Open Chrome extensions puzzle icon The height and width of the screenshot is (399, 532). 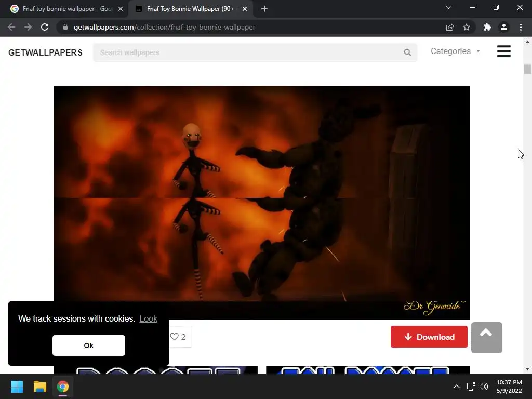point(487,27)
